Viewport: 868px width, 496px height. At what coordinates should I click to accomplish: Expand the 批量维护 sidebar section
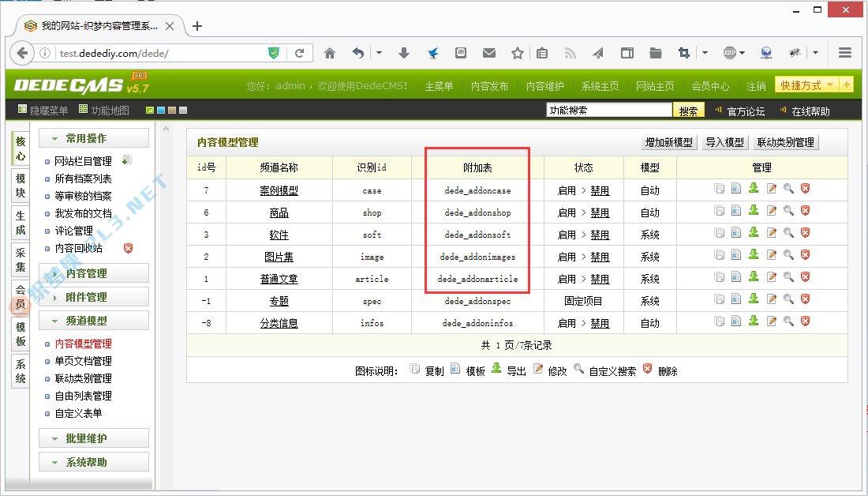tap(87, 438)
